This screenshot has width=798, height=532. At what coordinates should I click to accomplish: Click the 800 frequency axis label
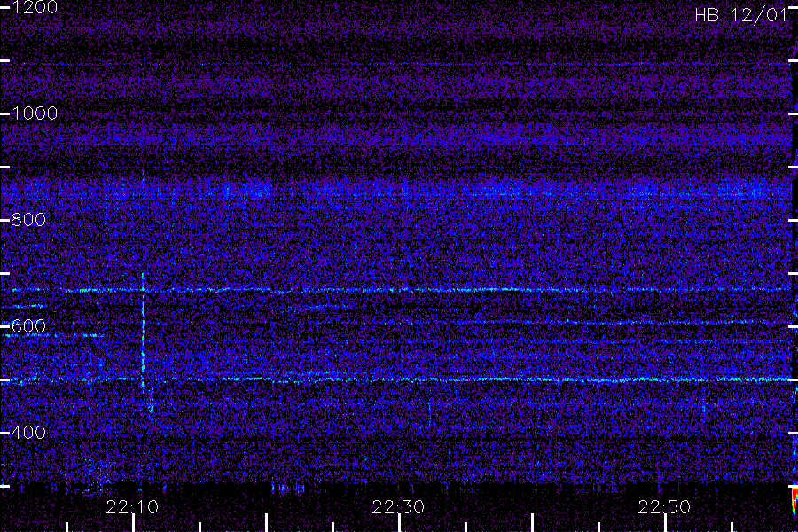[28, 220]
